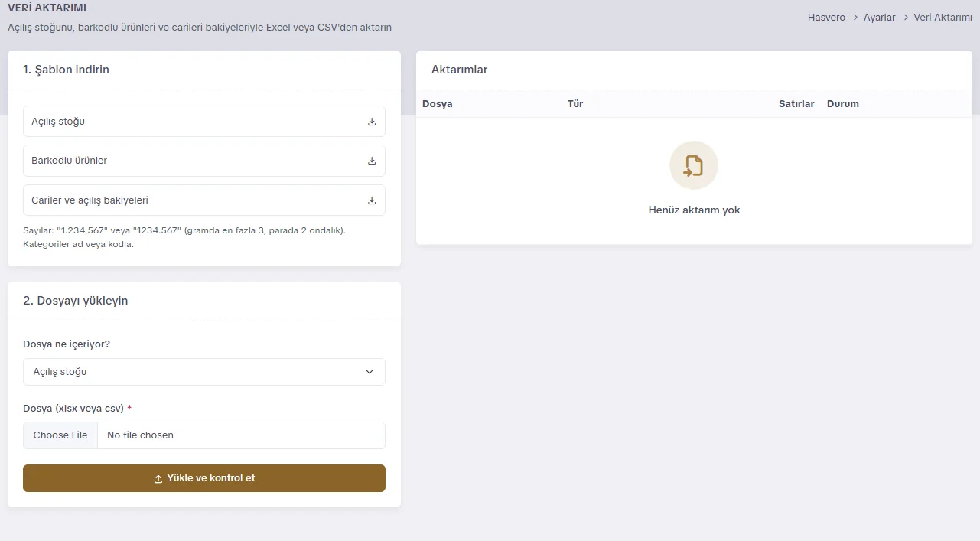980x541 pixels.
Task: Click the Yükle ve kontrol et button
Action: click(204, 478)
